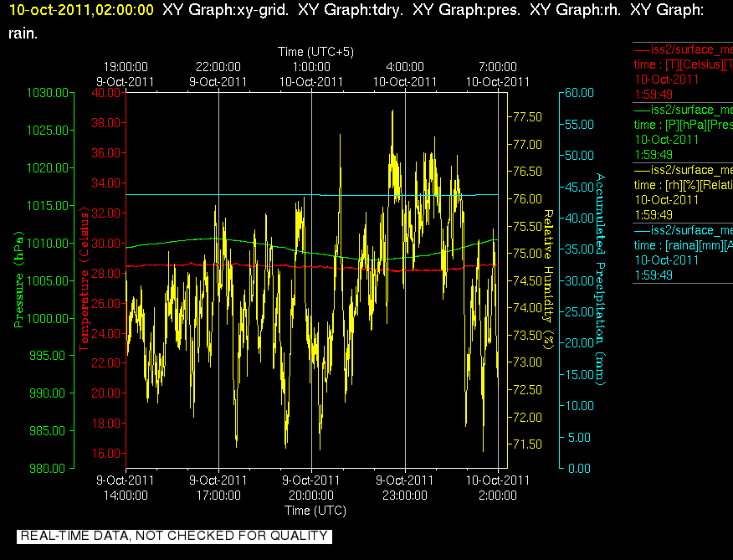
Task: Click the top axis label 19:00:00 9-Oct-2011
Action: click(126, 74)
